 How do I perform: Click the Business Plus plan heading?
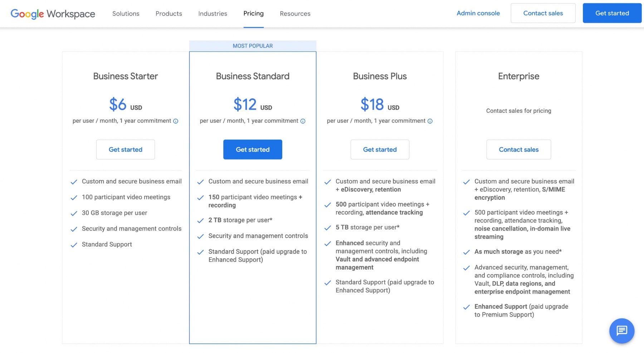[380, 76]
